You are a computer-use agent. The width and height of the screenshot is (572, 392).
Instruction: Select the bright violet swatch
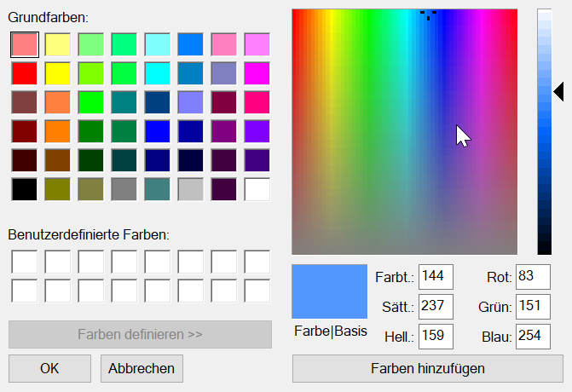(x=257, y=131)
